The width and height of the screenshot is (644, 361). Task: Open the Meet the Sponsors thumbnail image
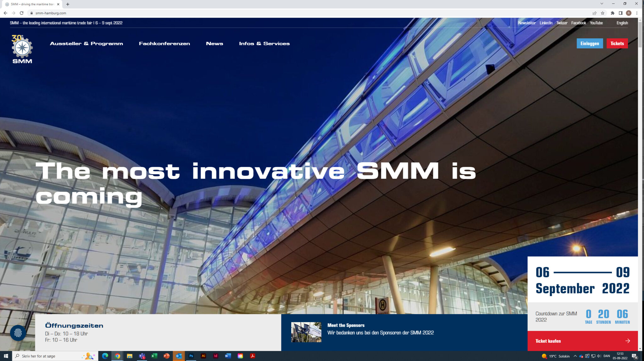[306, 332]
